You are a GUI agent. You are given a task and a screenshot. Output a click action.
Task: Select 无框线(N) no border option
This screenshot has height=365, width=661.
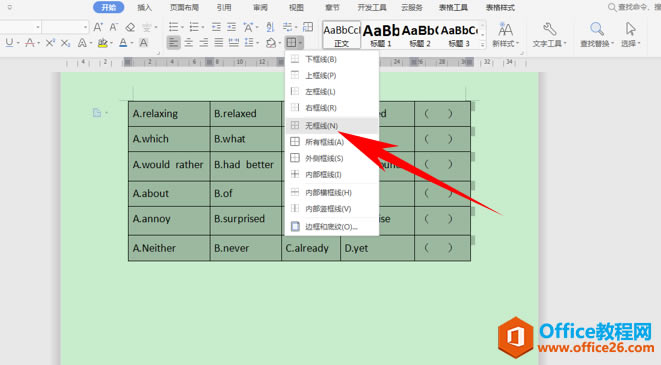point(332,126)
